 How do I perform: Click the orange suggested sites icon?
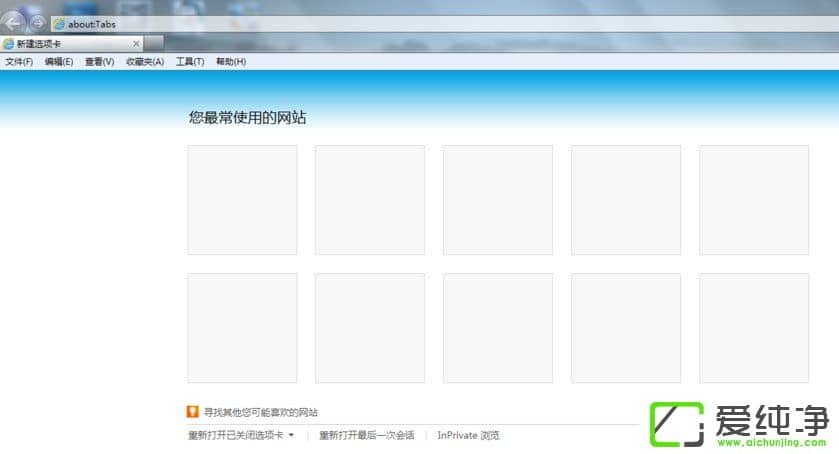pyautogui.click(x=193, y=412)
